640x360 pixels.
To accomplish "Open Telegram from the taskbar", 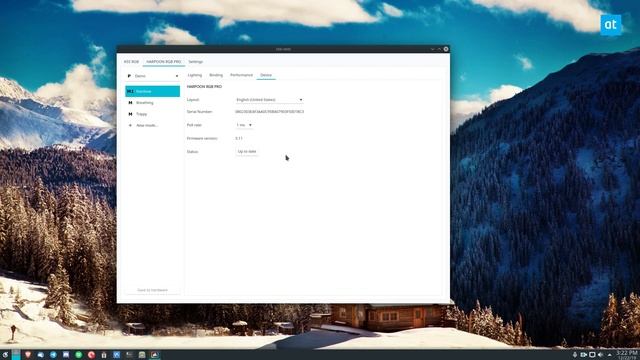I will pos(53,355).
